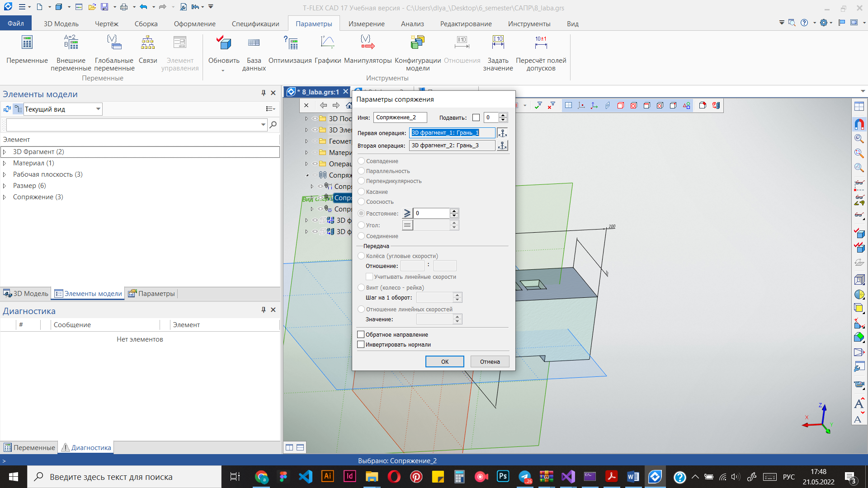Click OK in Параметры сопряжения dialog
This screenshot has height=488, width=868.
(x=445, y=361)
